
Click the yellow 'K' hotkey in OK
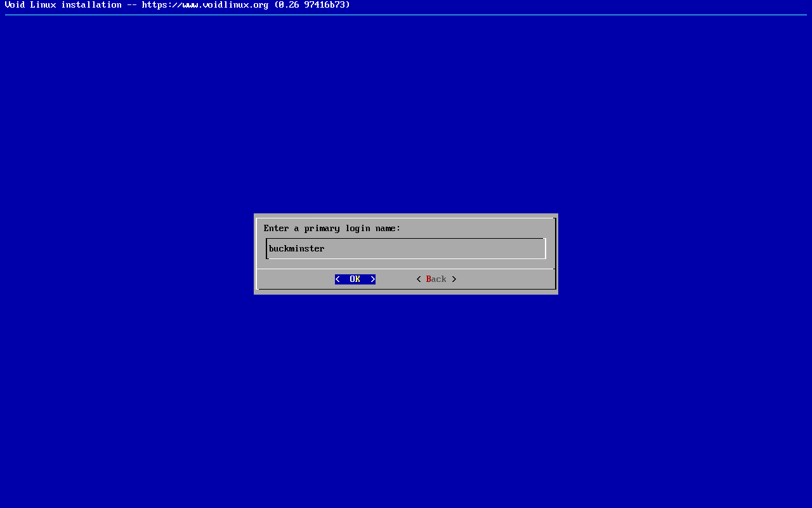[x=358, y=279]
